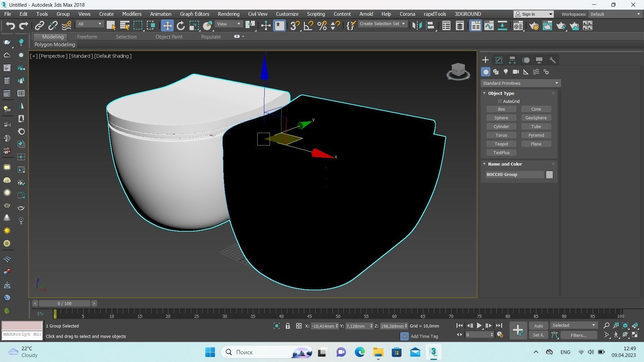The height and width of the screenshot is (362, 644).
Task: Open the Sign In dropdown
Action: click(534, 14)
